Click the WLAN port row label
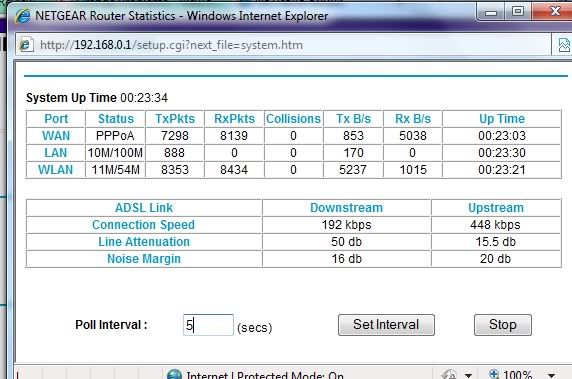This screenshot has height=379, width=572. tap(56, 170)
